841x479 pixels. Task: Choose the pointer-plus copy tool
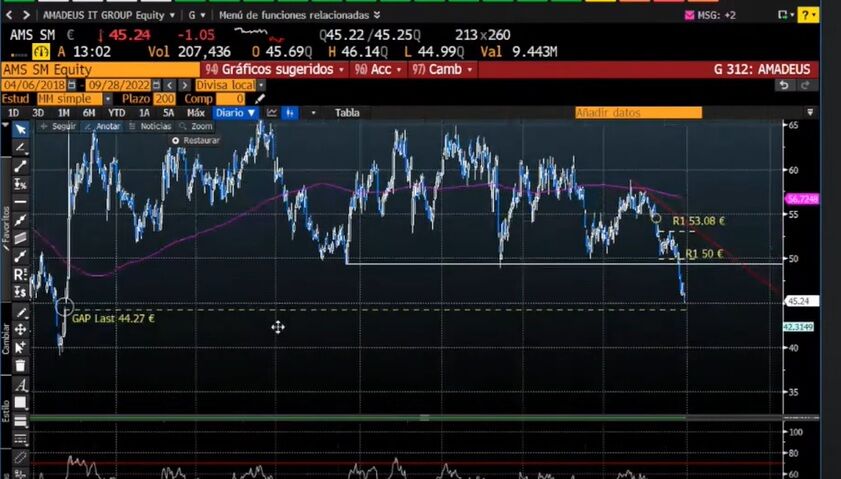tap(20, 348)
